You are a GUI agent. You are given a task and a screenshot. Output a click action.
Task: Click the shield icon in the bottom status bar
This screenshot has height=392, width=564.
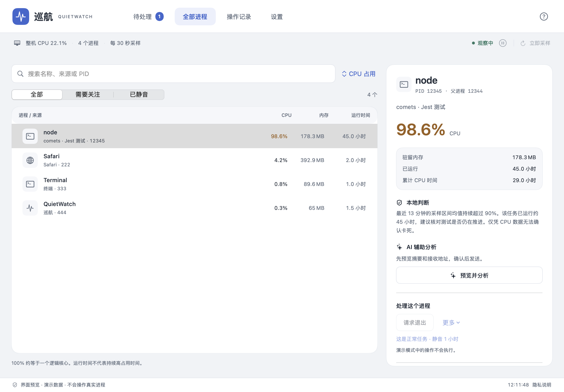(x=15, y=385)
